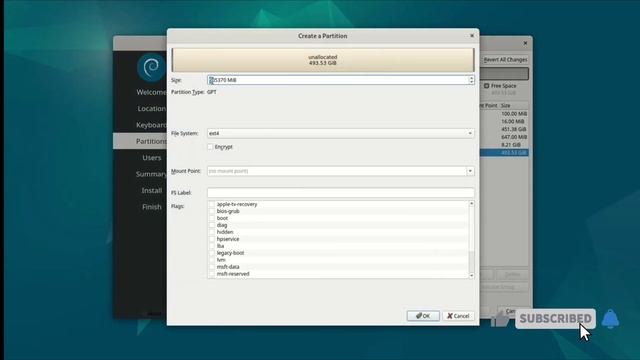Image resolution: width=640 pixels, height=360 pixels.
Task: Close the Create a Partition dialog
Action: point(472,36)
